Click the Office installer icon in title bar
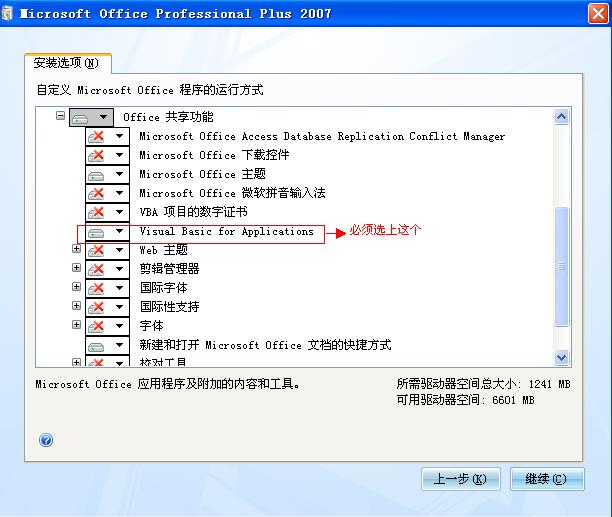 pyautogui.click(x=7, y=14)
